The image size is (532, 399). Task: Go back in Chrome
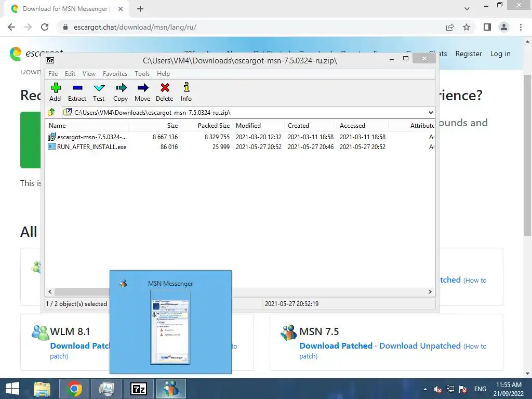point(11,27)
